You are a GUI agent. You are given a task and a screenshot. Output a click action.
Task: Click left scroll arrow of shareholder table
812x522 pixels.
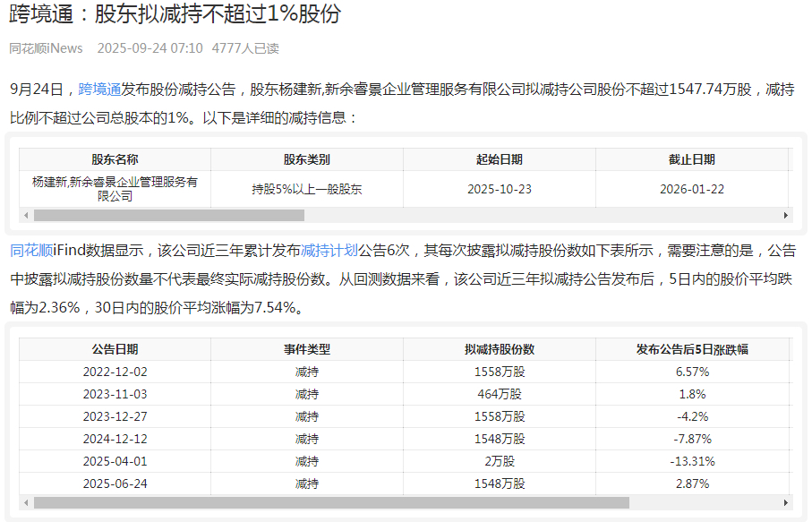point(27,215)
